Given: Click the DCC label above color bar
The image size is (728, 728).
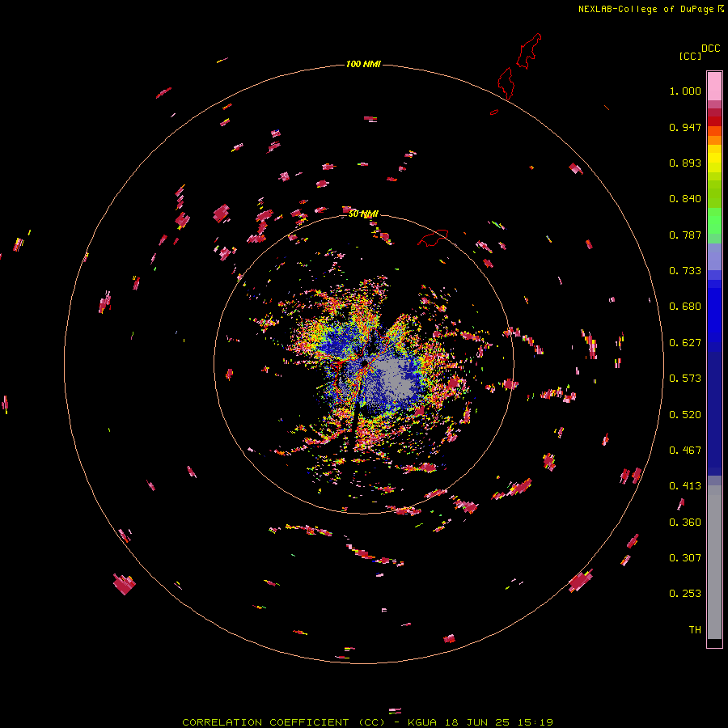Looking at the screenshot, I should click(x=711, y=49).
